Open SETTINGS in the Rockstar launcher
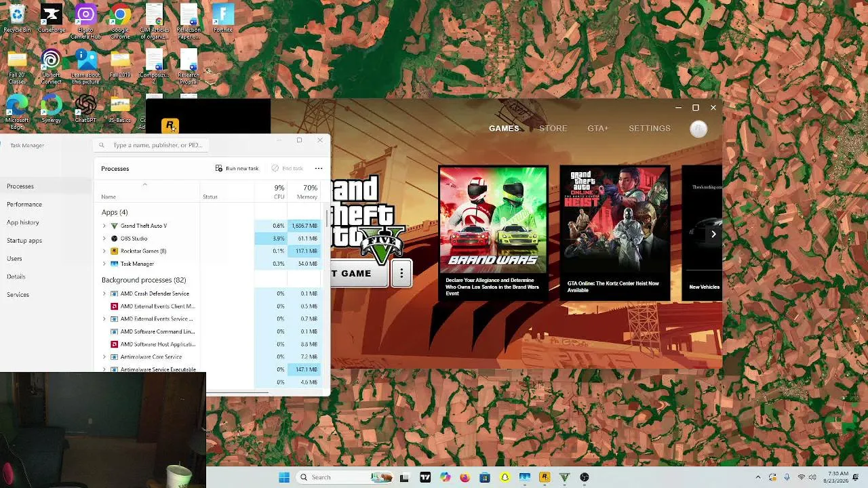This screenshot has height=488, width=868. (x=649, y=128)
